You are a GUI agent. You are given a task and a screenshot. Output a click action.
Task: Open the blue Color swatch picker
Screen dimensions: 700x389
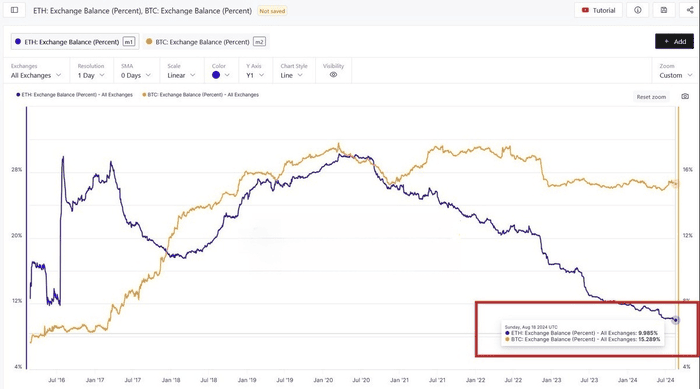(221, 75)
